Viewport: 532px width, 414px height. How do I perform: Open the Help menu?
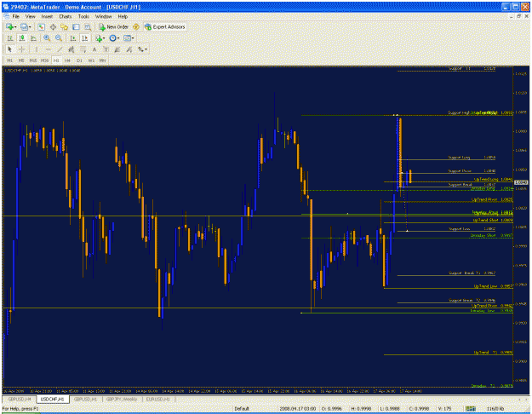123,16
